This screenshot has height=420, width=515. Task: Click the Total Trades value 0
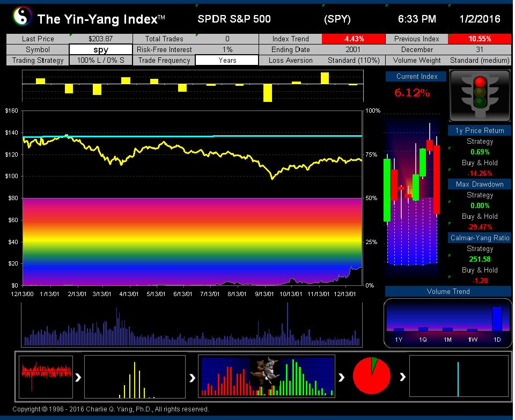pos(227,39)
